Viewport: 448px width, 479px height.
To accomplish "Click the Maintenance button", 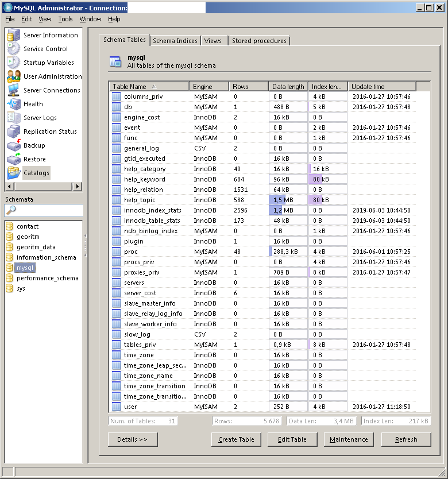I will pos(349,439).
